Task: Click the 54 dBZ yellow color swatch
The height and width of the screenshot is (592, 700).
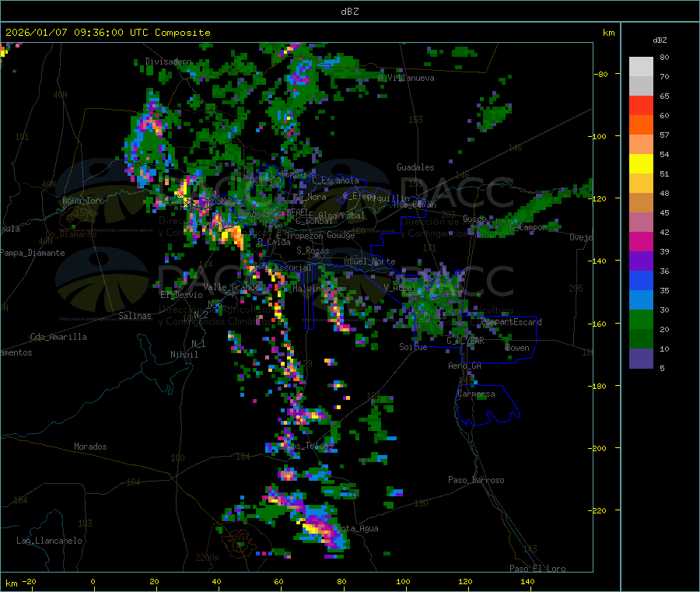Action: [x=641, y=164]
